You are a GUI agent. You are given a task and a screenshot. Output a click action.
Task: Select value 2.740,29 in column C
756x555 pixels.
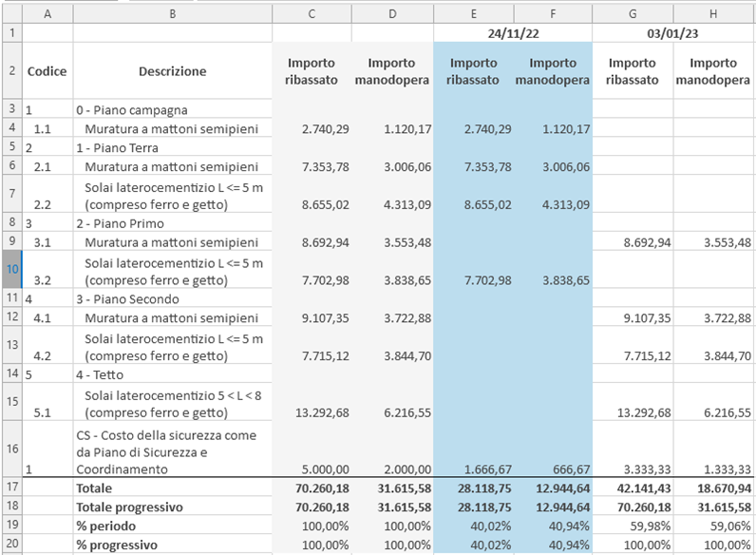312,128
